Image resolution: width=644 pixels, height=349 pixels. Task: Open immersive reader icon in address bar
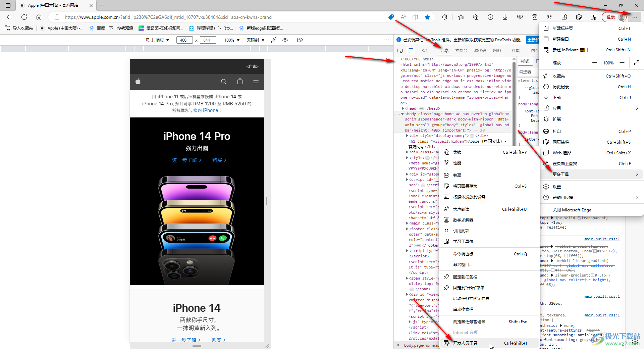point(415,17)
